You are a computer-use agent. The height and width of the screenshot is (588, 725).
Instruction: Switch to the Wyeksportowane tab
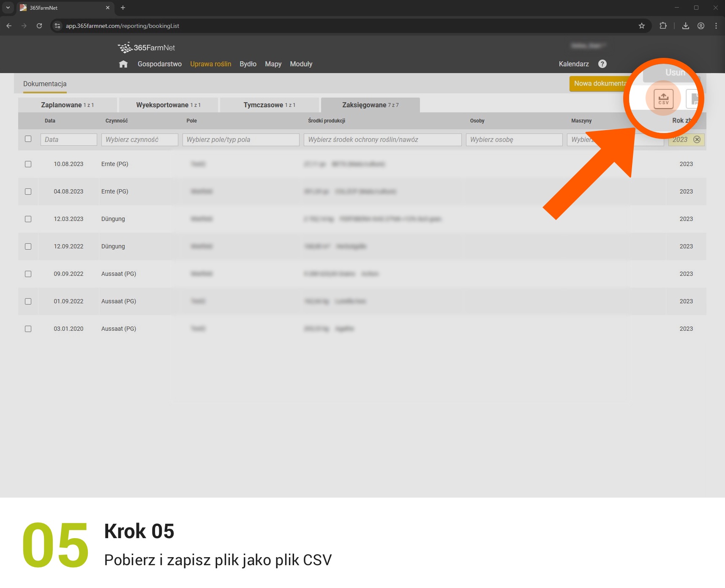click(168, 105)
